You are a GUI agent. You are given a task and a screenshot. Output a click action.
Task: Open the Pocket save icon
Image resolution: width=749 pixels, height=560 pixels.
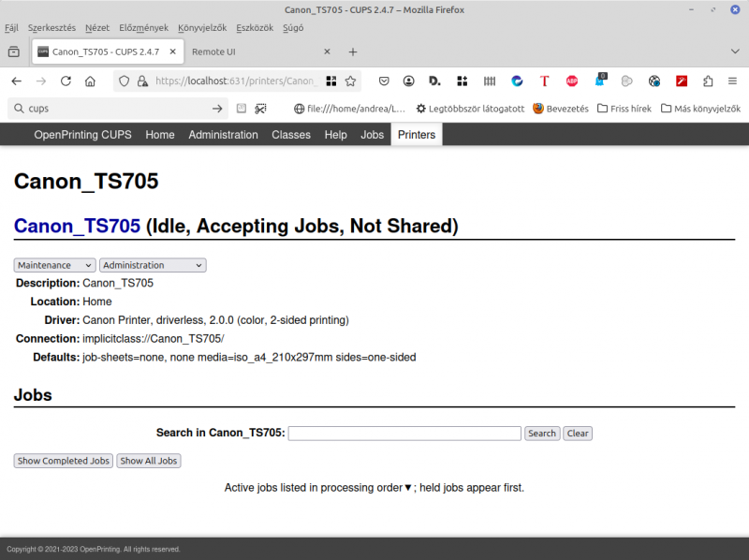pos(384,81)
